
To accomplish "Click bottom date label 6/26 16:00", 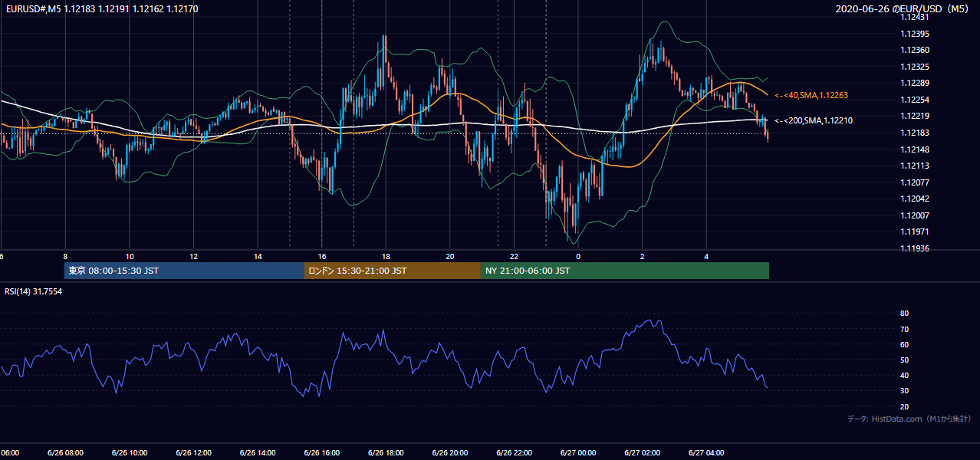I will (x=322, y=453).
